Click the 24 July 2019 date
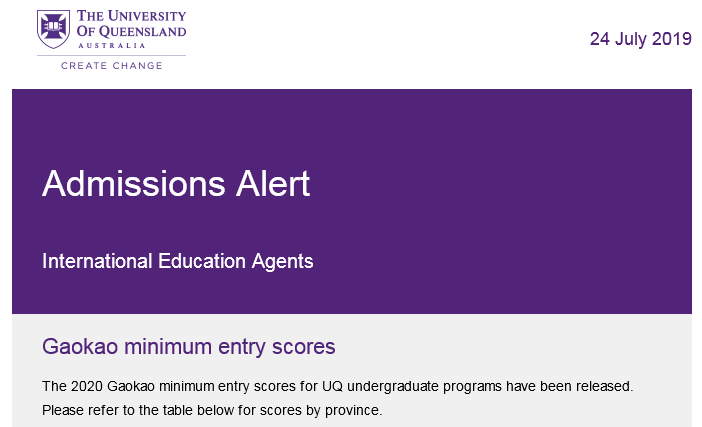Viewport: 702px width, 427px height. pyautogui.click(x=641, y=39)
